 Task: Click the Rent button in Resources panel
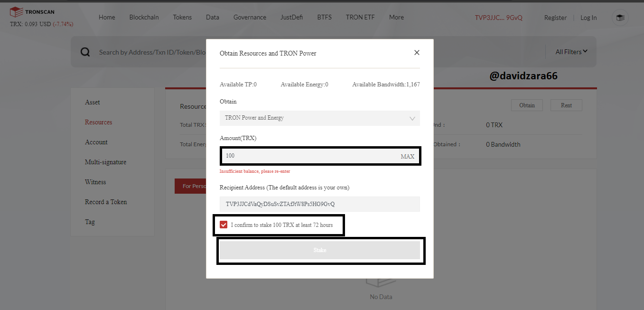(x=566, y=105)
